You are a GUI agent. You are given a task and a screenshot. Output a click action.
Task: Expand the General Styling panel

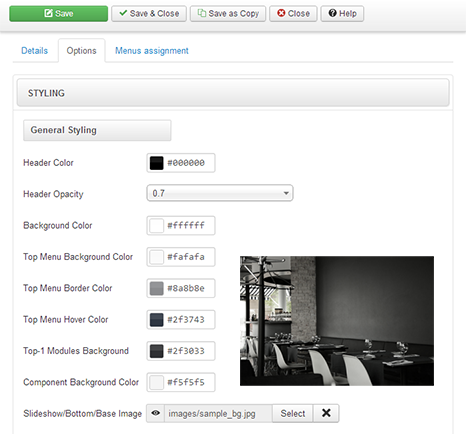(97, 130)
